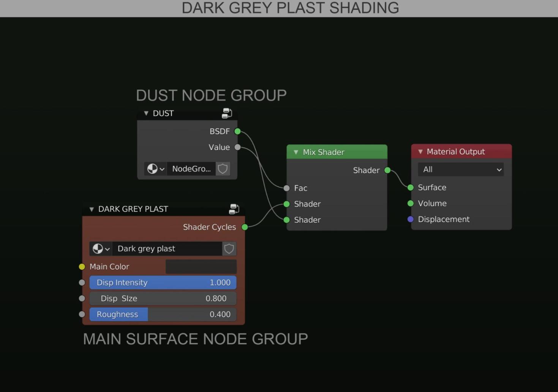Click the Fac input socket on Mix Shader
This screenshot has height=392, width=558.
tap(287, 188)
